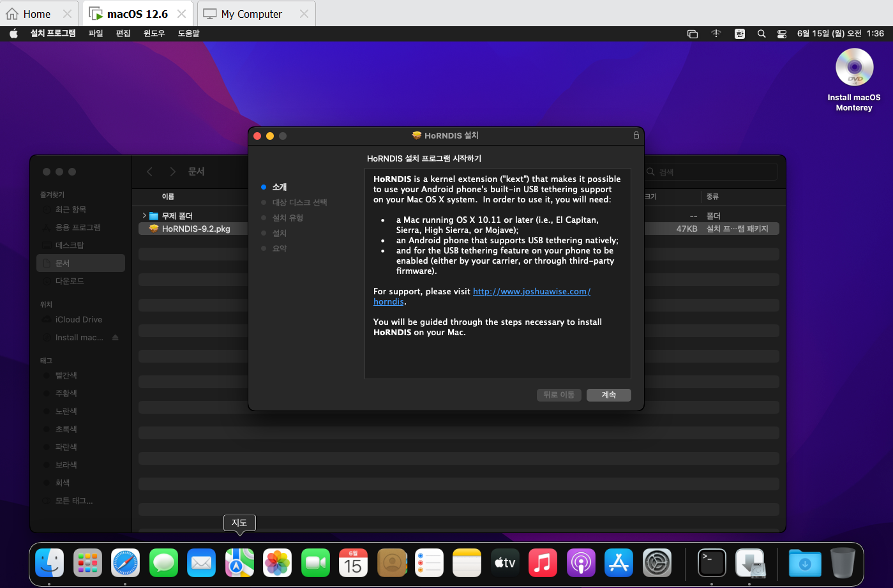The height and width of the screenshot is (588, 893).
Task: Close the My Computer tab
Action: point(304,14)
